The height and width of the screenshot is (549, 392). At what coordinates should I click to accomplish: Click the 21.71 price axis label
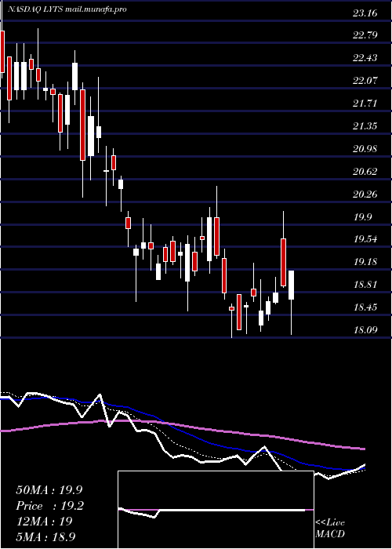365,104
